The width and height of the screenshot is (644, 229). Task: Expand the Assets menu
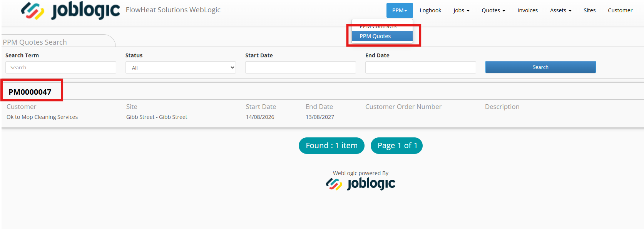click(560, 10)
